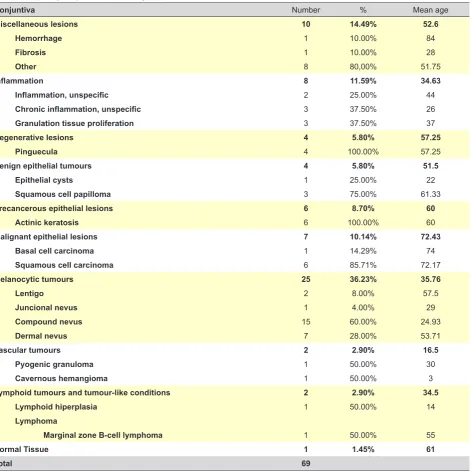Click 'Pyogenic granuloma' row label
Viewport: 471px width, 471px height.
point(54,364)
